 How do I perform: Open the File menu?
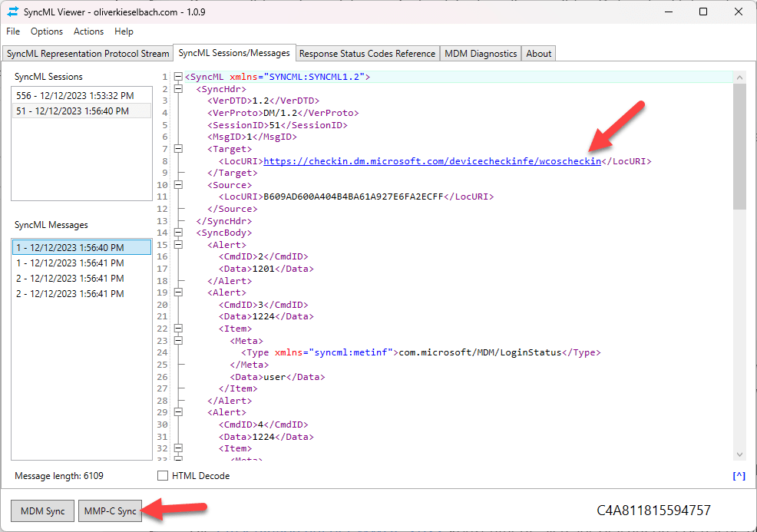(12, 31)
